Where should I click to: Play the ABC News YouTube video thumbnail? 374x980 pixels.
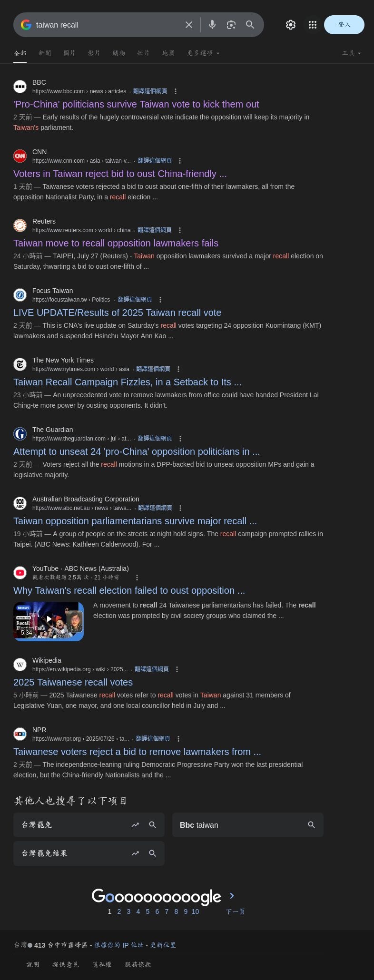[49, 621]
